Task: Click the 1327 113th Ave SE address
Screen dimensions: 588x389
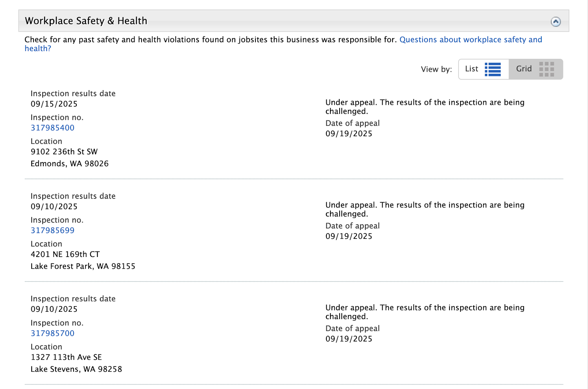Action: [66, 357]
